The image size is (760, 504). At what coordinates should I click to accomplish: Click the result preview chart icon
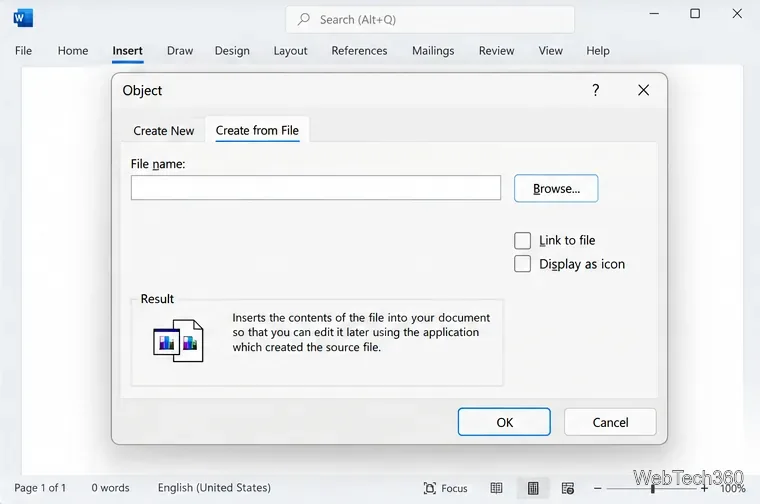[178, 341]
